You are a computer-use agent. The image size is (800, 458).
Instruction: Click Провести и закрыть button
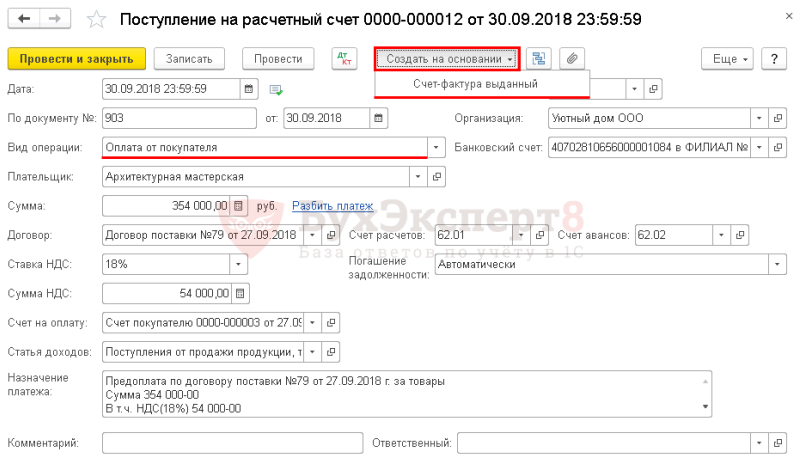[x=77, y=59]
